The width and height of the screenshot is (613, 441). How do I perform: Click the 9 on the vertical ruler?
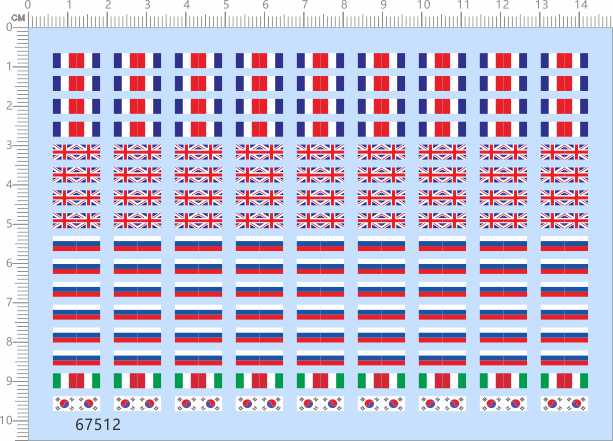[9, 381]
